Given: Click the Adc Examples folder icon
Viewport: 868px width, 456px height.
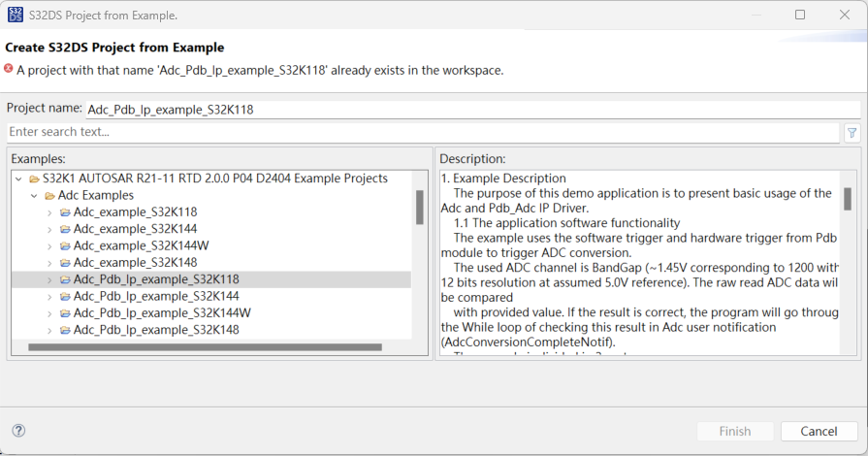Looking at the screenshot, I should click(x=49, y=196).
